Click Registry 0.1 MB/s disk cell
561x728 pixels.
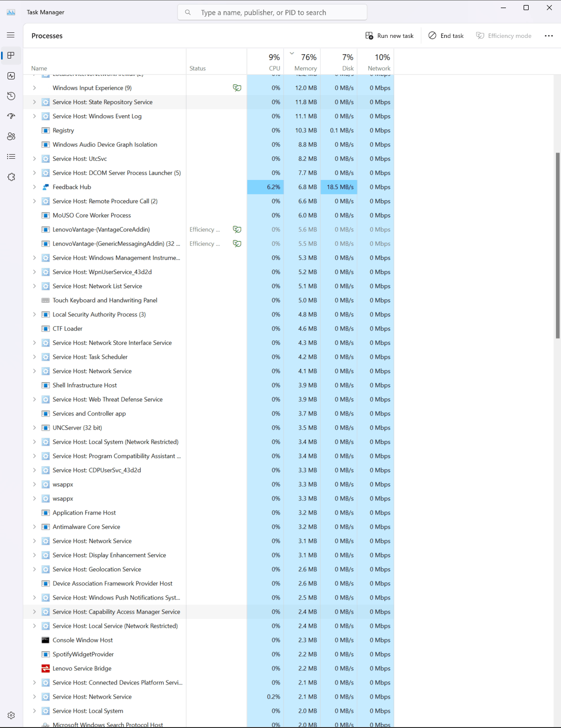pyautogui.click(x=339, y=130)
